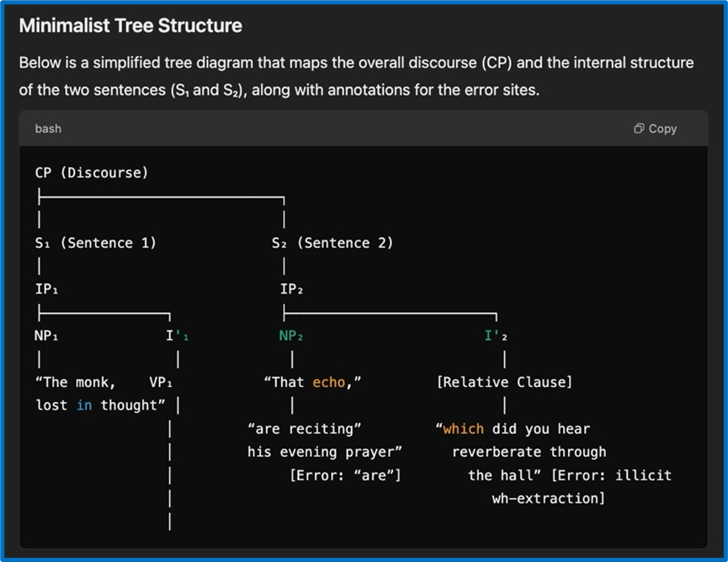Click the text '"The monk,'
Image resolution: width=728 pixels, height=562 pixels.
click(75, 383)
